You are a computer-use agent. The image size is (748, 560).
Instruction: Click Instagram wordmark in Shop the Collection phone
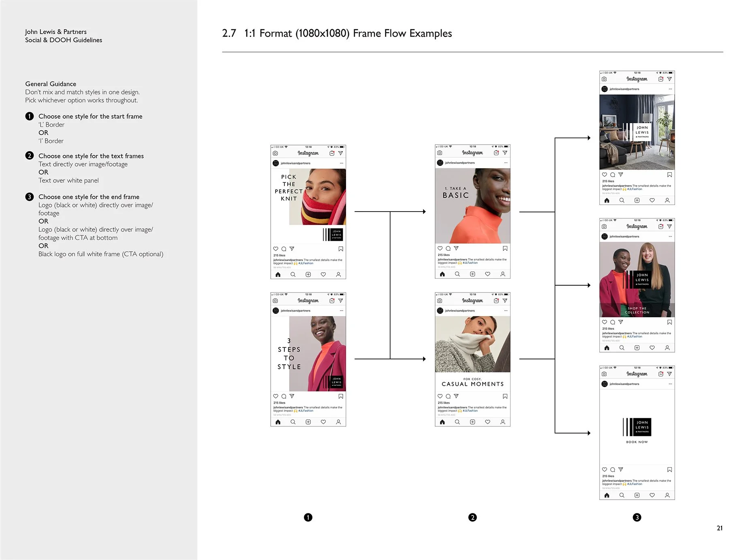click(637, 227)
